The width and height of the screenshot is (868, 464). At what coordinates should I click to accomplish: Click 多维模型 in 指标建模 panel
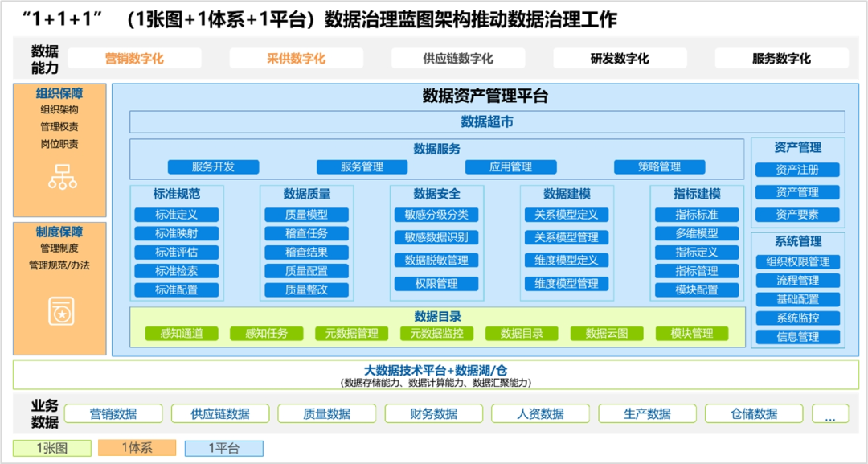[x=697, y=234]
